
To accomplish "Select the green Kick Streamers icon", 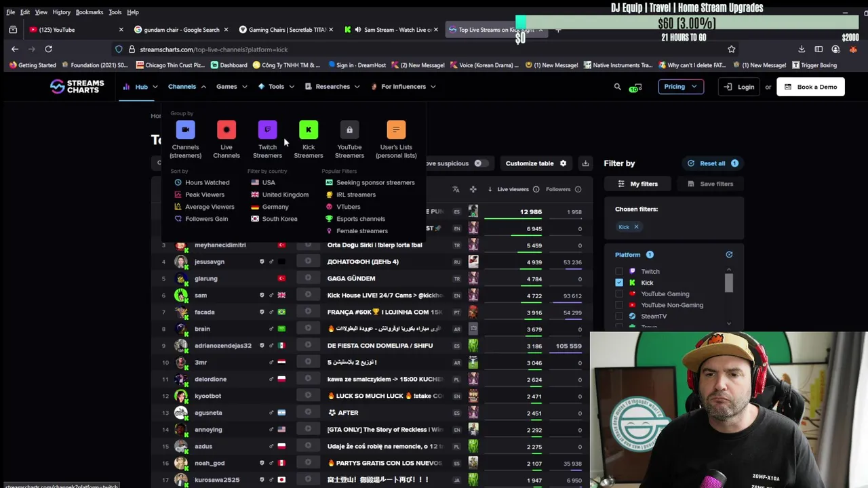I will click(x=309, y=129).
